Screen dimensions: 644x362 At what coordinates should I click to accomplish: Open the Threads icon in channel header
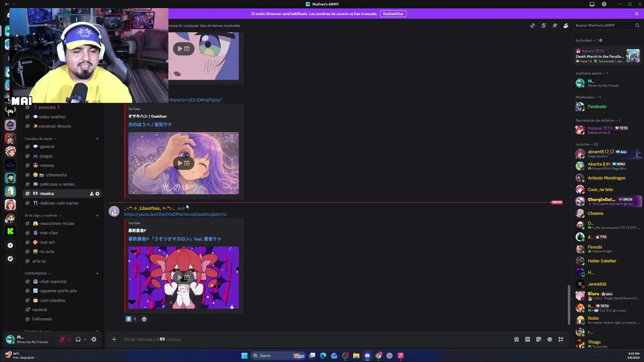pos(532,26)
